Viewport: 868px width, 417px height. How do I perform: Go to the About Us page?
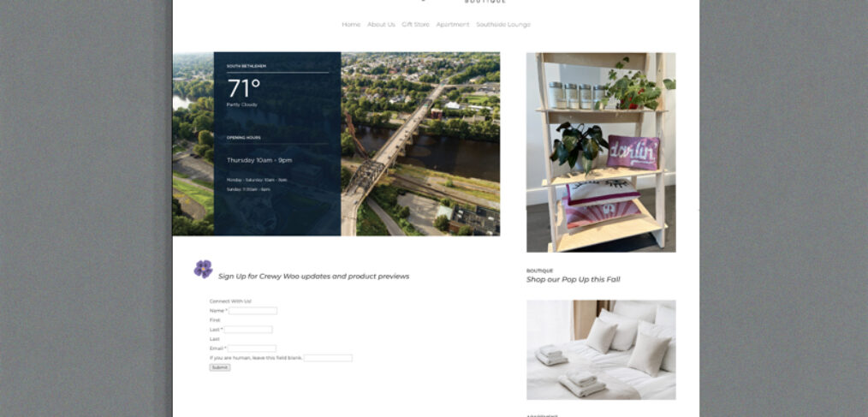click(381, 24)
